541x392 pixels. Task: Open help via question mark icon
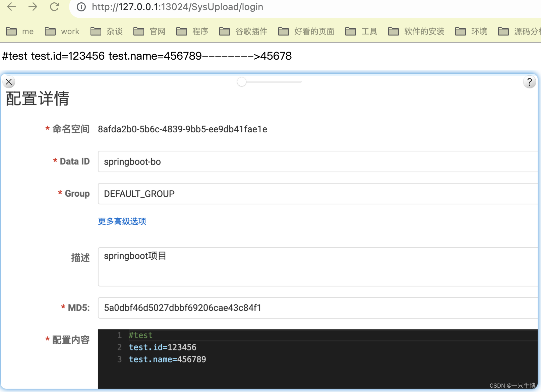(x=529, y=82)
